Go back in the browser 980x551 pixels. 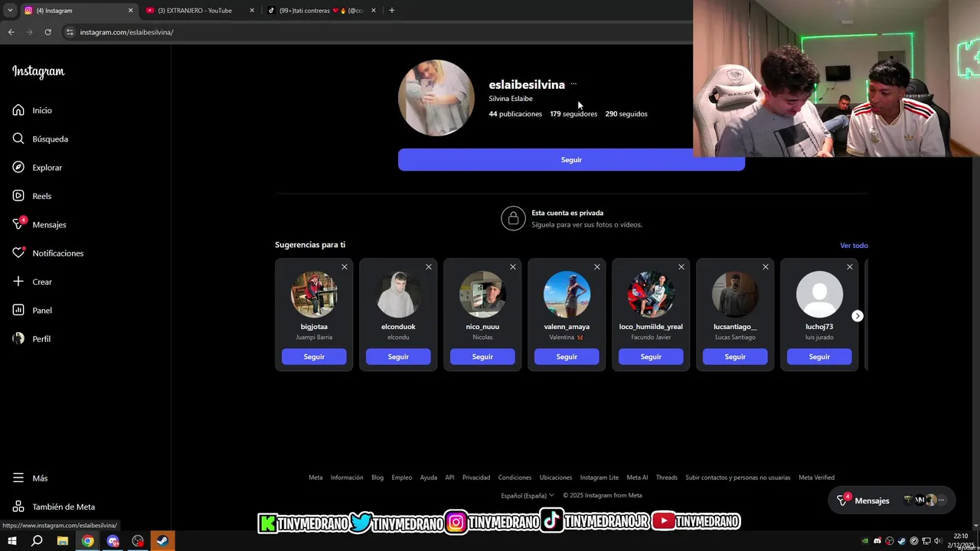tap(11, 32)
